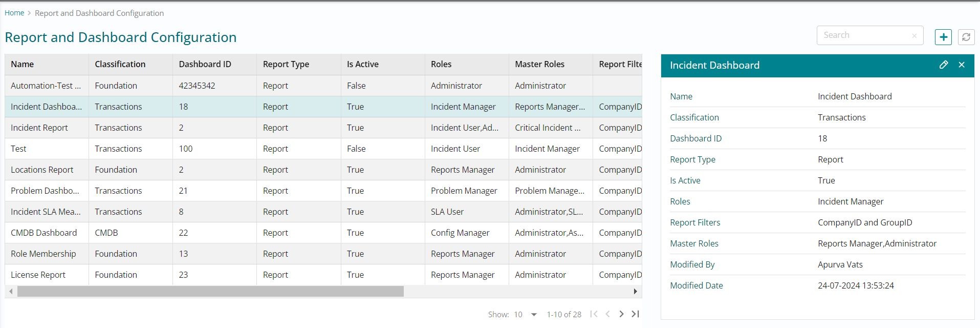This screenshot has width=980, height=328.
Task: Click the add new configuration plus icon
Action: point(943,37)
